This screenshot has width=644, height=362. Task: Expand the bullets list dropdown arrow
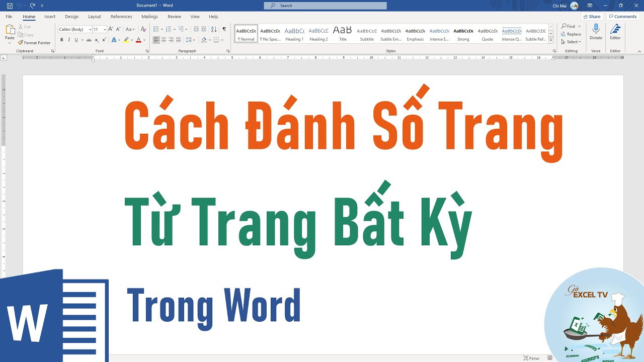click(162, 30)
